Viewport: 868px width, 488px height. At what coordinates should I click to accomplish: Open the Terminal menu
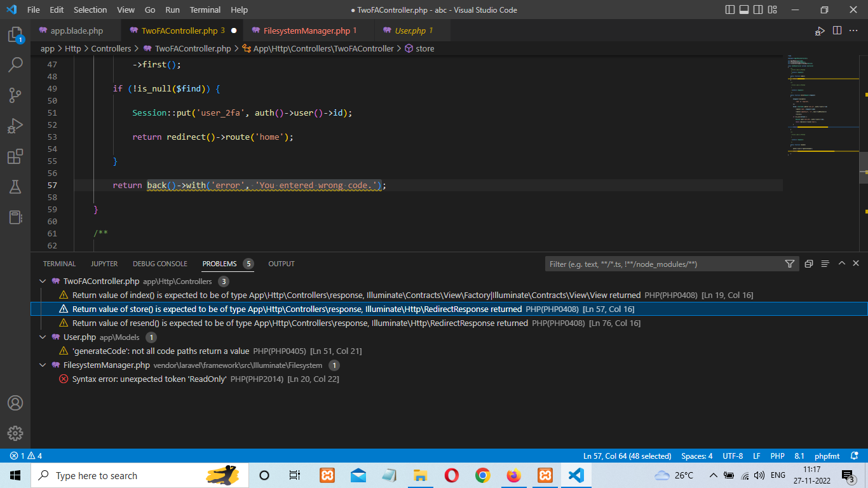(205, 10)
